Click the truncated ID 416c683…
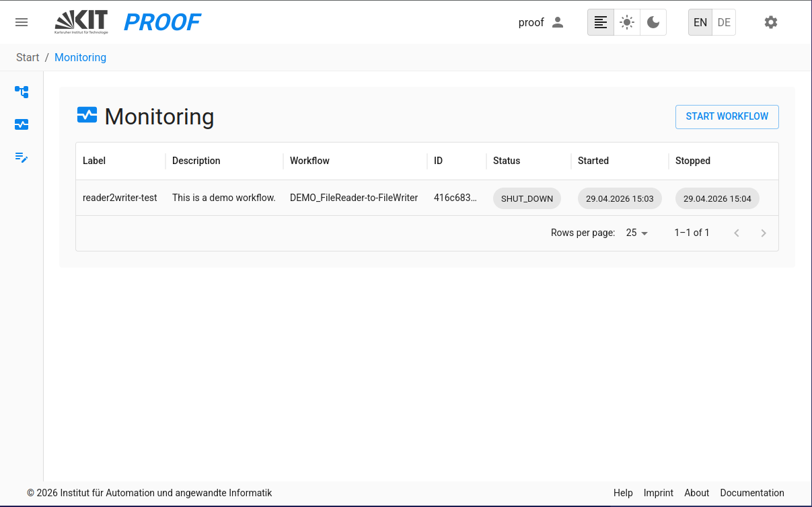The height and width of the screenshot is (507, 812). tap(455, 198)
